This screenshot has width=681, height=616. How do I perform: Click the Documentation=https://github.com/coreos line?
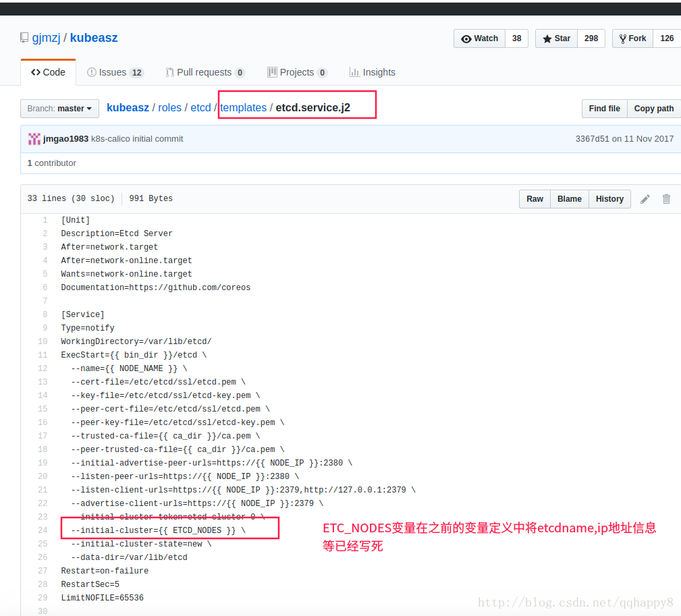tap(156, 287)
